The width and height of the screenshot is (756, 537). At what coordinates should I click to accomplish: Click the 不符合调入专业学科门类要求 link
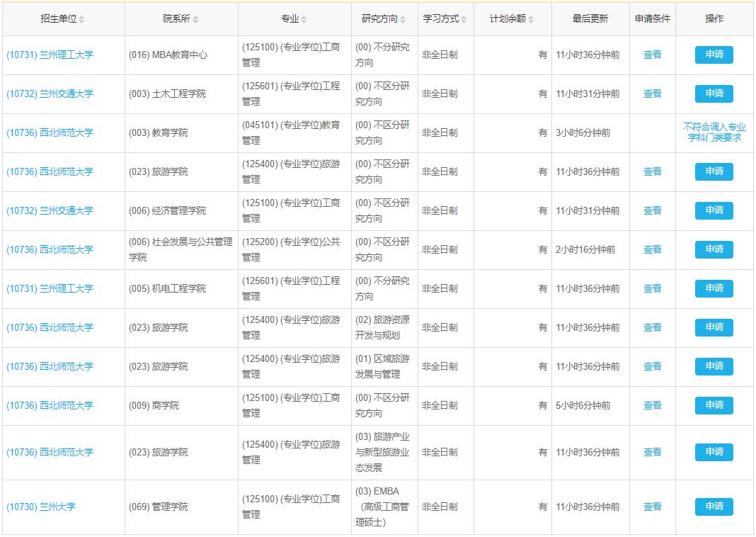pyautogui.click(x=714, y=132)
